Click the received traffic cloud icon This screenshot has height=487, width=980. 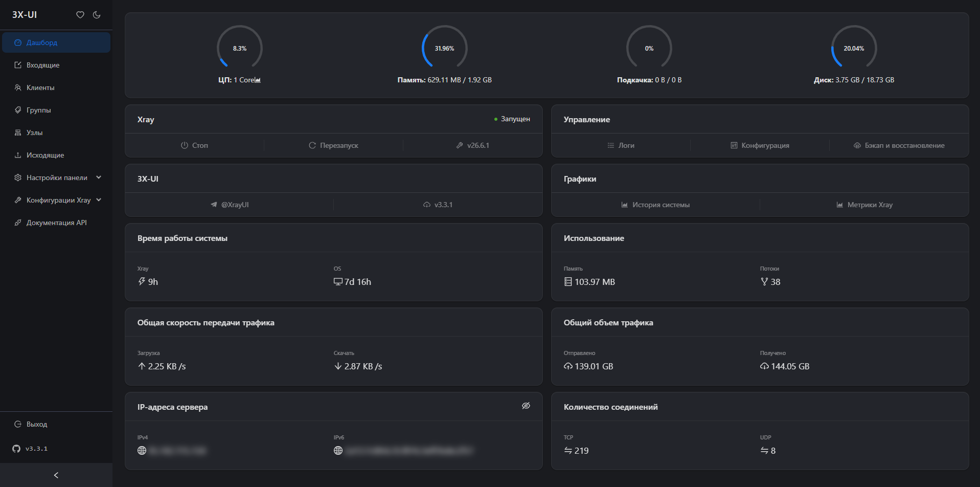click(764, 366)
